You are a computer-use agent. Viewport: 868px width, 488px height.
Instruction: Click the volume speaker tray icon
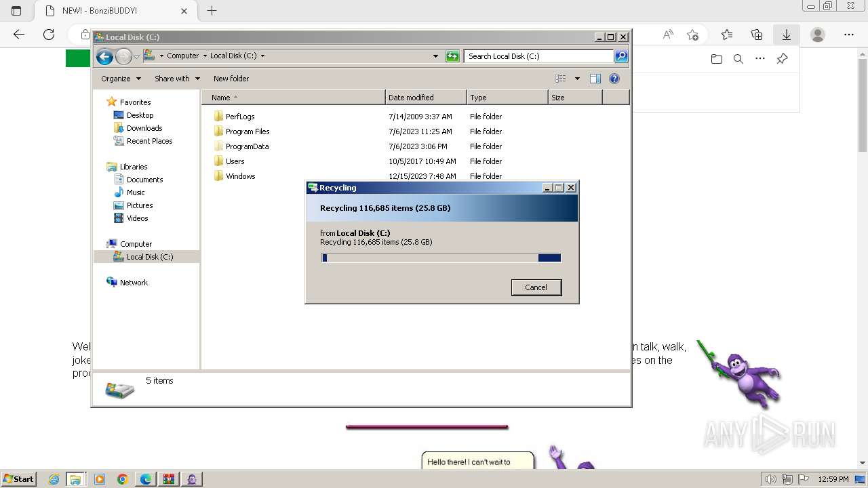pos(772,479)
